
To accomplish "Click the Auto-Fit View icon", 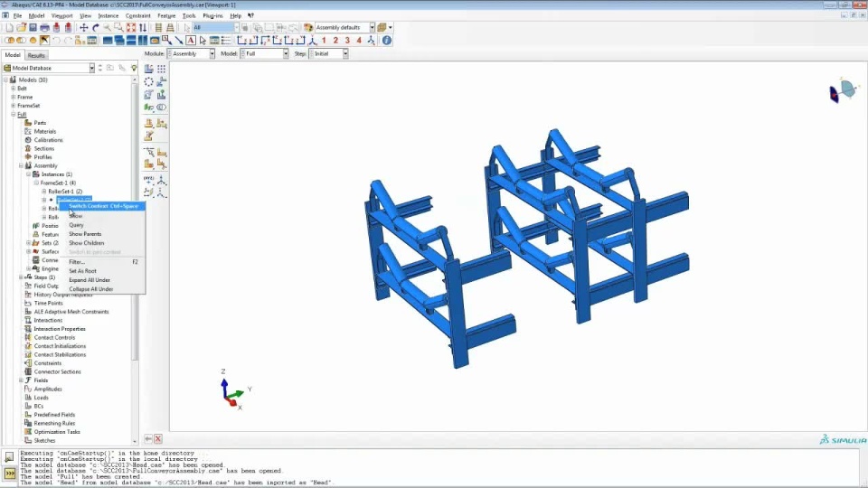I will pos(130,28).
